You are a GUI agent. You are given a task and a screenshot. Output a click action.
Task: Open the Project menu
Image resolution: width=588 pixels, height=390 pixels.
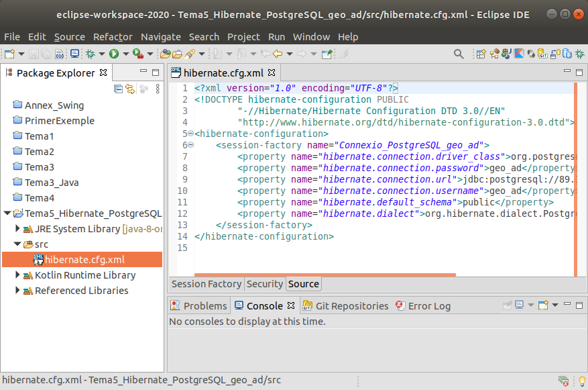(243, 37)
